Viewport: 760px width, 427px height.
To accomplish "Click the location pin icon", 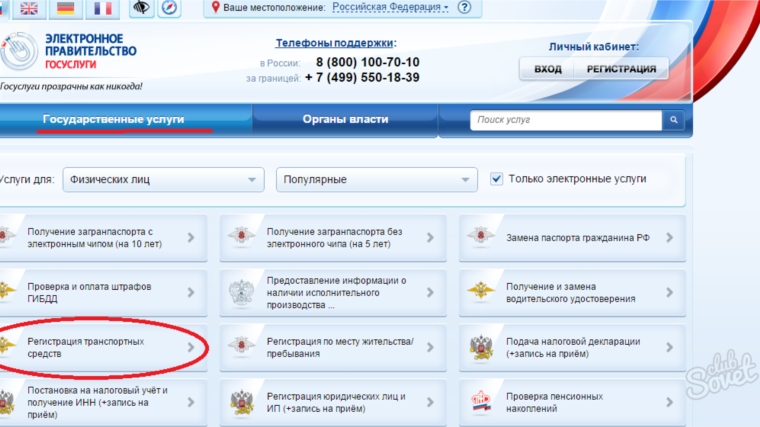I will pos(216,7).
